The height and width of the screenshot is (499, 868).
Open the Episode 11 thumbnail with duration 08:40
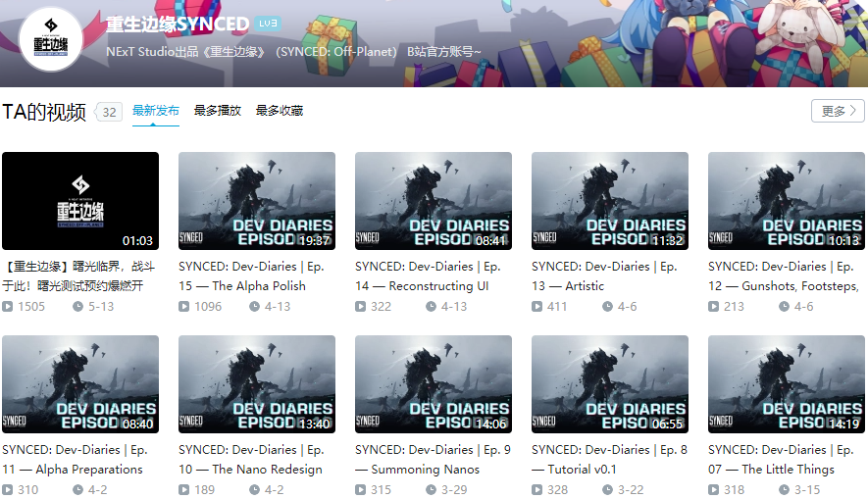[x=80, y=384]
